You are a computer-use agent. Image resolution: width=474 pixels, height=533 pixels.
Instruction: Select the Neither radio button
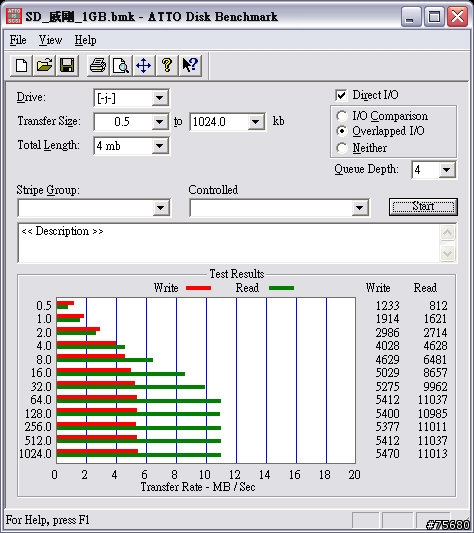341,148
